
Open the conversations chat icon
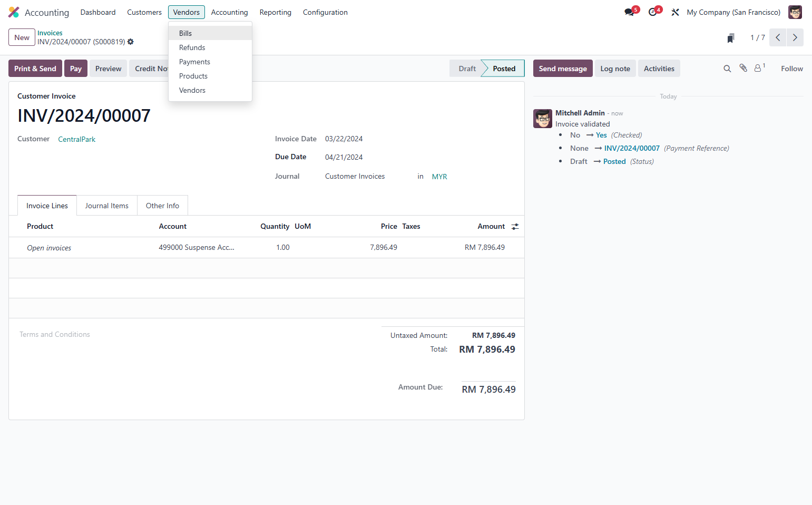click(630, 12)
